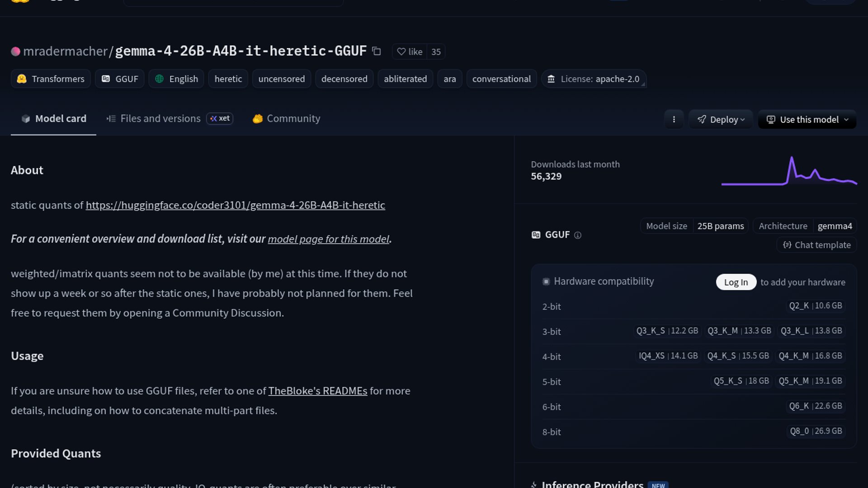Open TheBloke's READMEs link
868x488 pixels.
317,391
